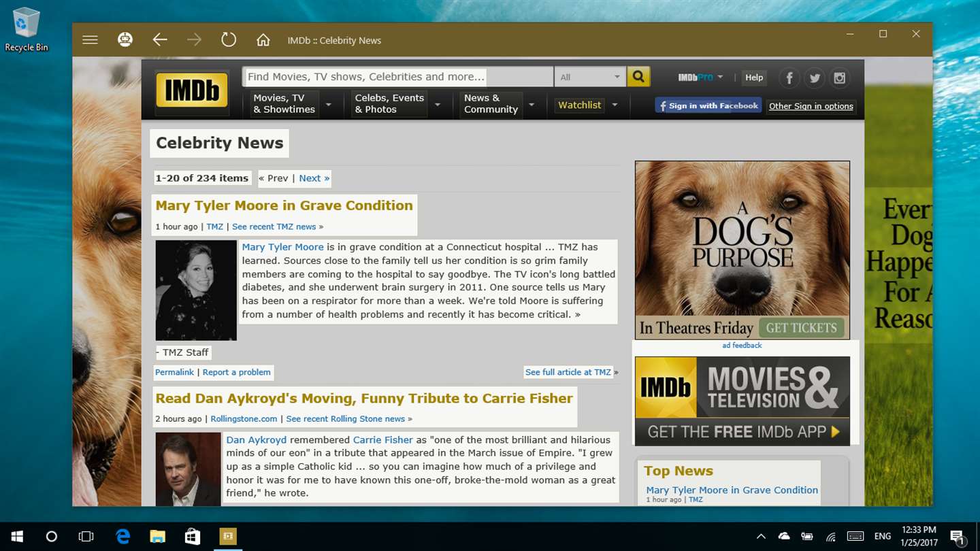The height and width of the screenshot is (551, 980).
Task: Click Mary Tyler Moore photo thumbnail
Action: (x=196, y=290)
